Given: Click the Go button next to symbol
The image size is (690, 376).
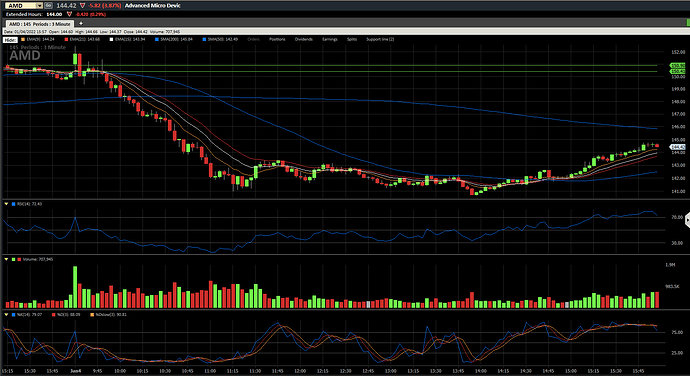Looking at the screenshot, I should (x=48, y=6).
